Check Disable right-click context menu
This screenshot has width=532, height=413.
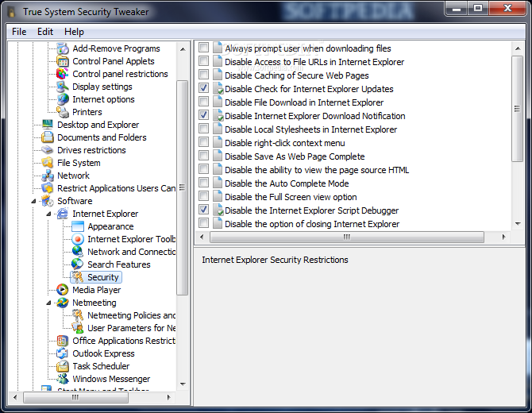(x=203, y=142)
